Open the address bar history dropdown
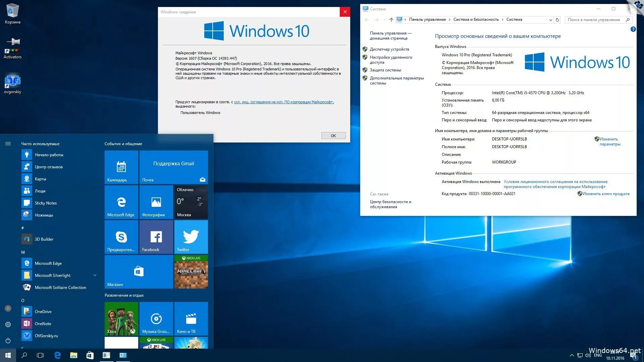This screenshot has height=362, width=644. coord(550,20)
